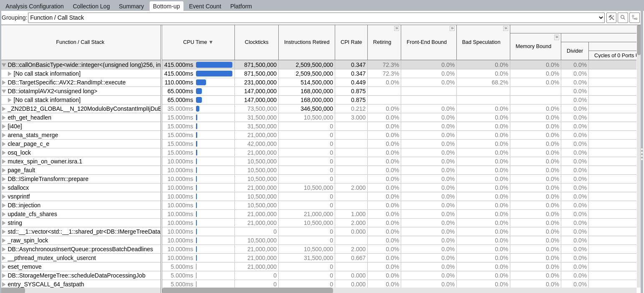The width and height of the screenshot is (644, 293).
Task: Click the CPU Time sort arrow
Action: [x=211, y=42]
